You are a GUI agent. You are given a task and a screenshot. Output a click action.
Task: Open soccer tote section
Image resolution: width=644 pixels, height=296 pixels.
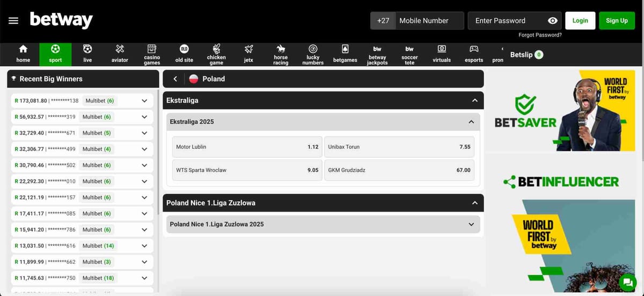point(409,54)
